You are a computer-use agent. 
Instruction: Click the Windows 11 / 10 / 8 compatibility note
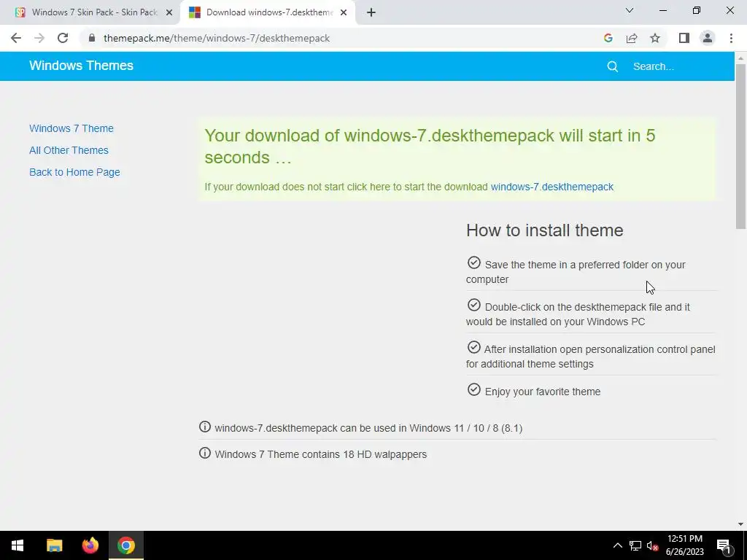point(368,428)
